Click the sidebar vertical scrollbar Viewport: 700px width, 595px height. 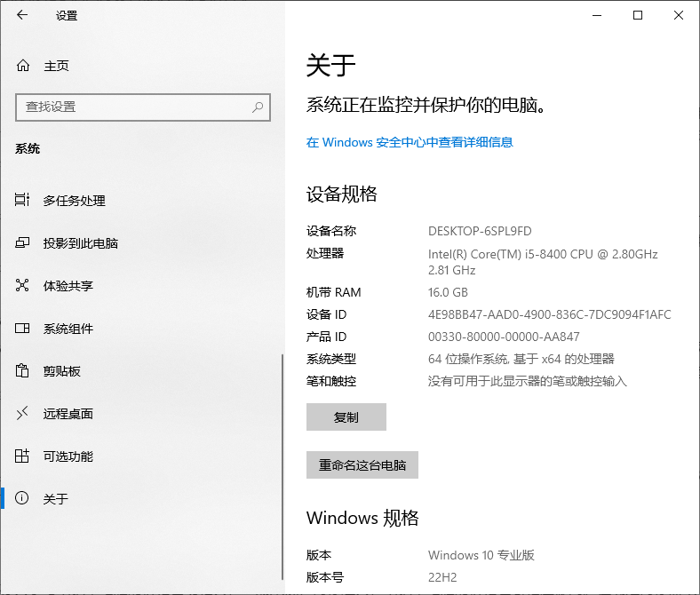(282, 466)
